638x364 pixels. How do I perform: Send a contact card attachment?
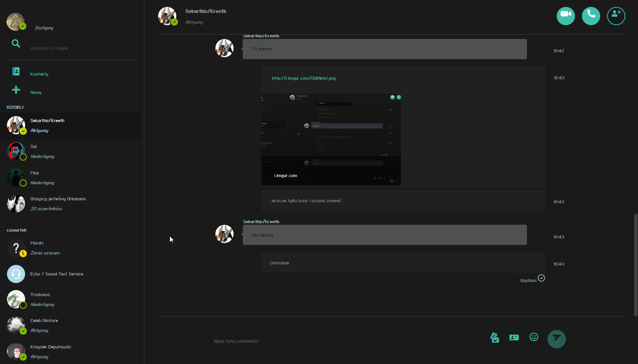514,337
